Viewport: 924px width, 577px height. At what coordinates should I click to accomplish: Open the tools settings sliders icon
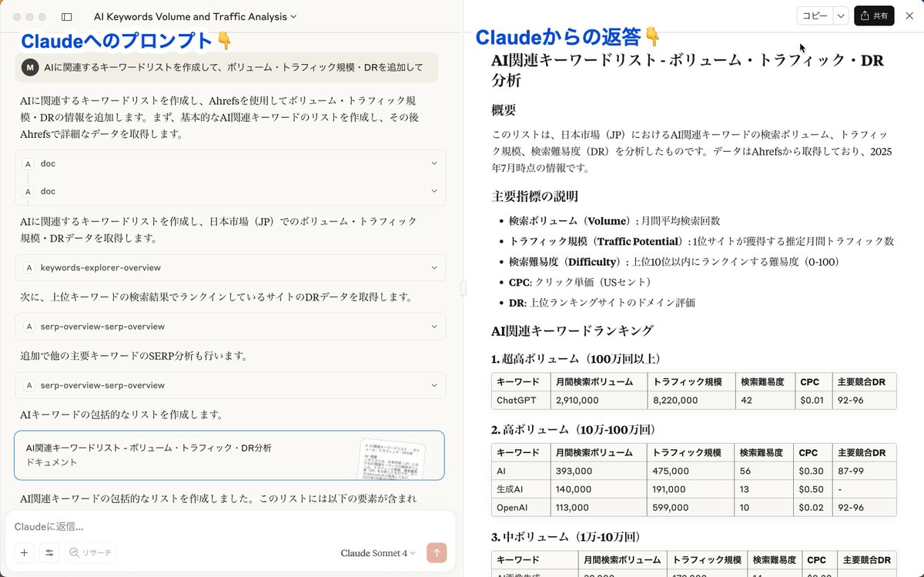[49, 552]
